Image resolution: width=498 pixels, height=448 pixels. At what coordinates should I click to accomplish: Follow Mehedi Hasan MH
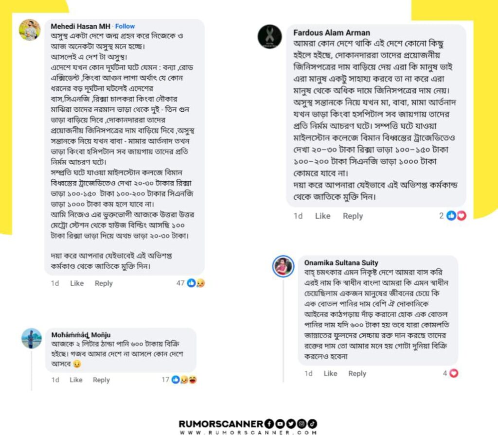[125, 26]
